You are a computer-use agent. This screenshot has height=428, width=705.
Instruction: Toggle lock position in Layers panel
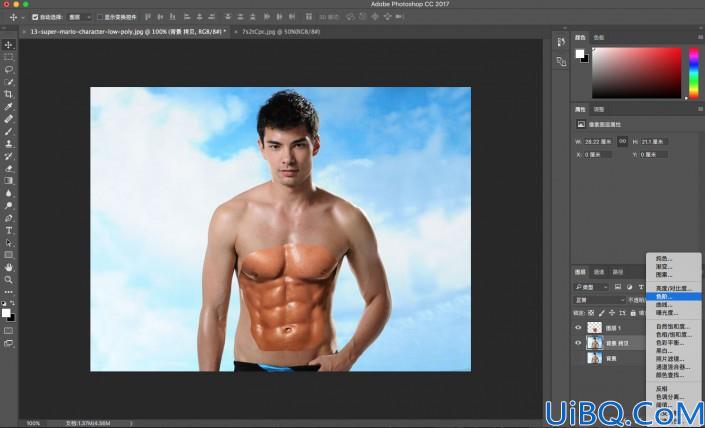(x=612, y=313)
